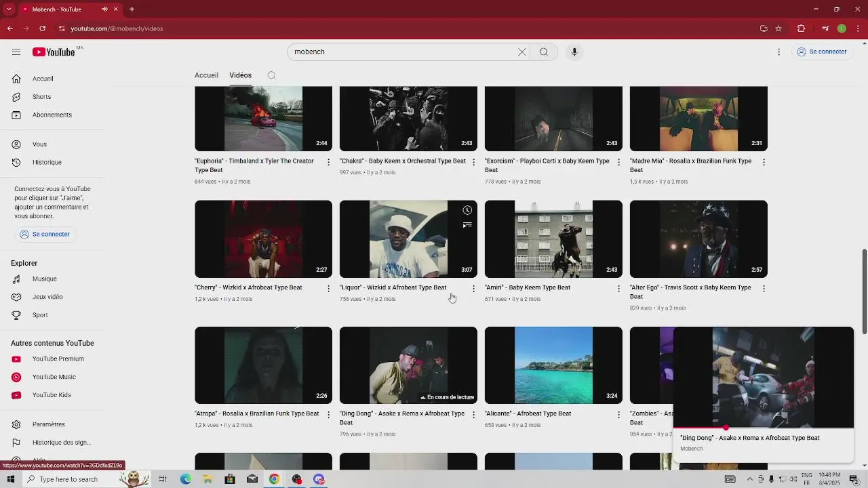The height and width of the screenshot is (488, 868).
Task: Click the search magnifier button
Action: pos(544,52)
